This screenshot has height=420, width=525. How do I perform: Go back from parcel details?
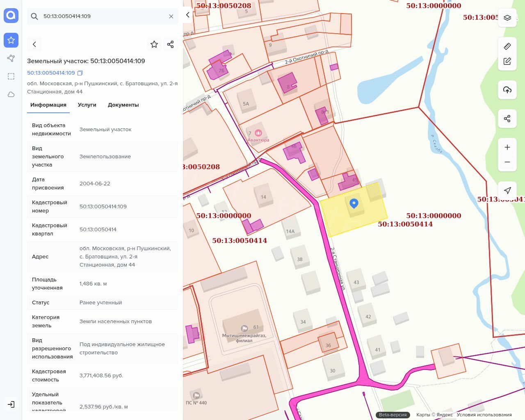34,44
